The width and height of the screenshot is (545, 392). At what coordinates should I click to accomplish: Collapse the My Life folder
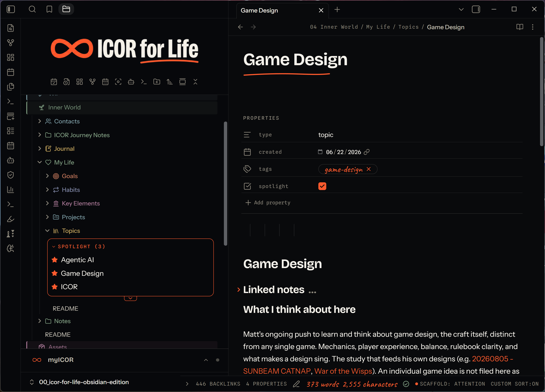(x=39, y=162)
